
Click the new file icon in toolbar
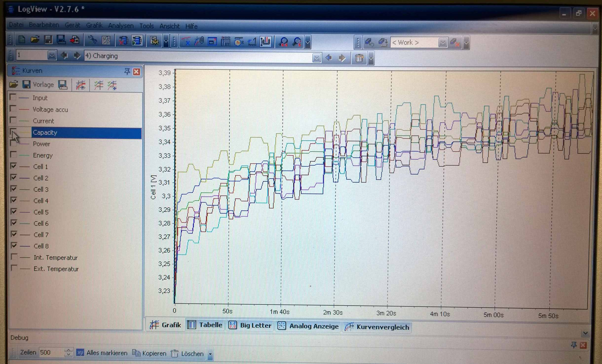point(22,40)
